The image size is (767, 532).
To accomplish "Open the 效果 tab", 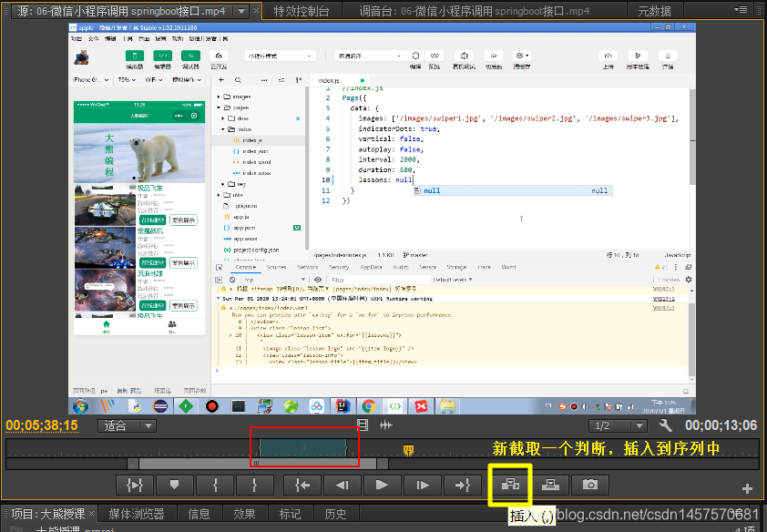I will [244, 514].
